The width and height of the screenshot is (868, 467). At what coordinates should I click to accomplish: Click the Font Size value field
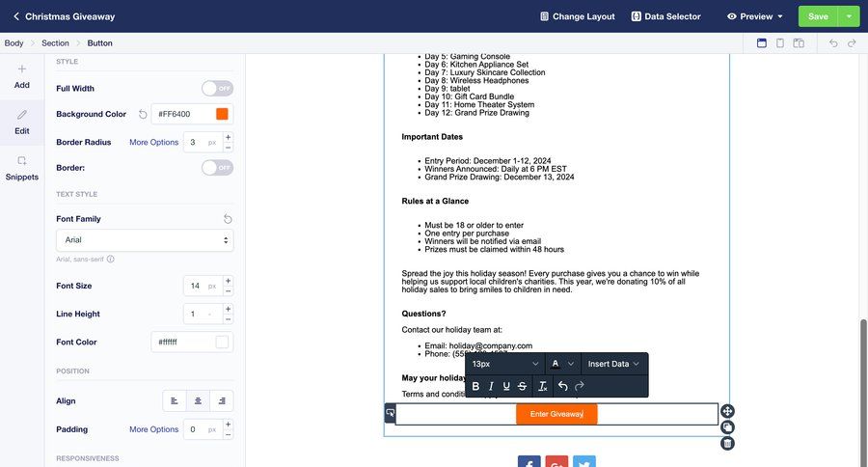(203, 286)
